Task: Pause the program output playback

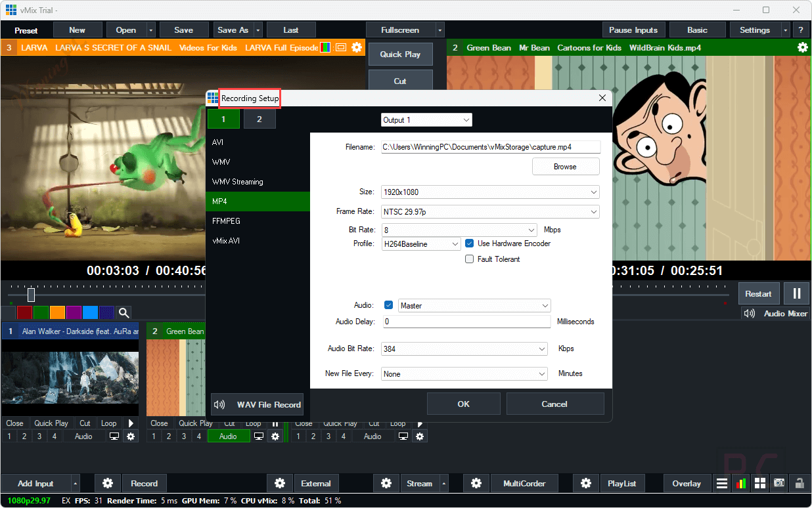Action: coord(797,294)
